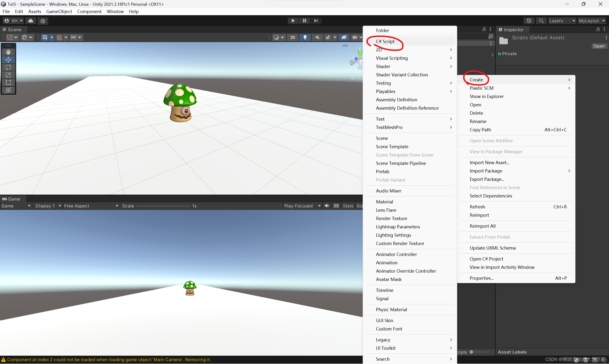The width and height of the screenshot is (609, 364).
Task: Open global/local handle rotation dropdown
Action: pyautogui.click(x=27, y=37)
